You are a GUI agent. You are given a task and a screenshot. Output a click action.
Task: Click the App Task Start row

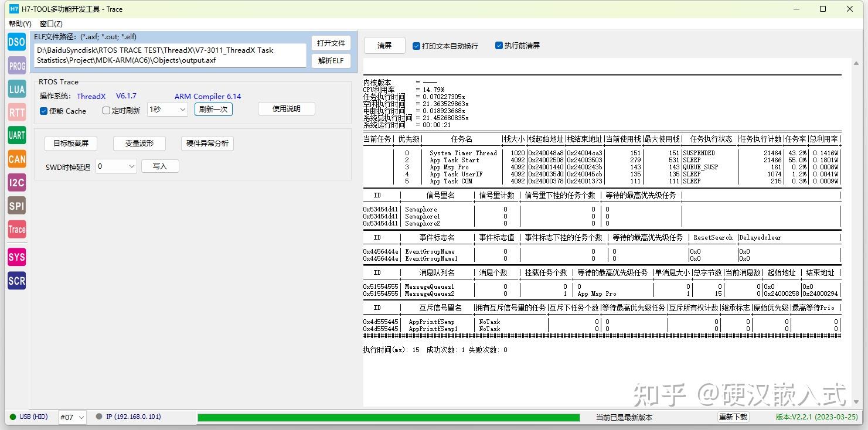(x=602, y=160)
